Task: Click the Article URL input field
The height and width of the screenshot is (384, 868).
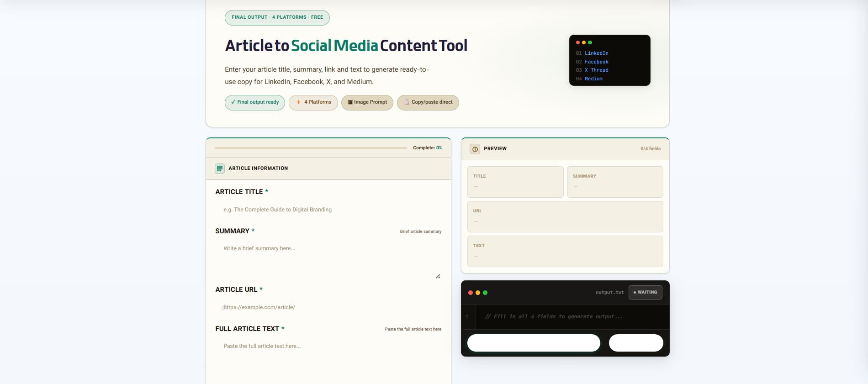Action: pyautogui.click(x=328, y=307)
